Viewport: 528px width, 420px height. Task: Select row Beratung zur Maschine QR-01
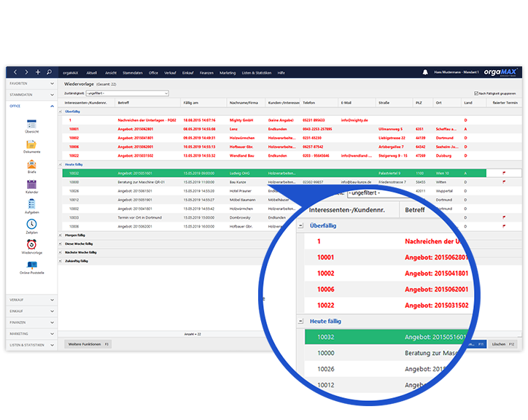[292, 182]
